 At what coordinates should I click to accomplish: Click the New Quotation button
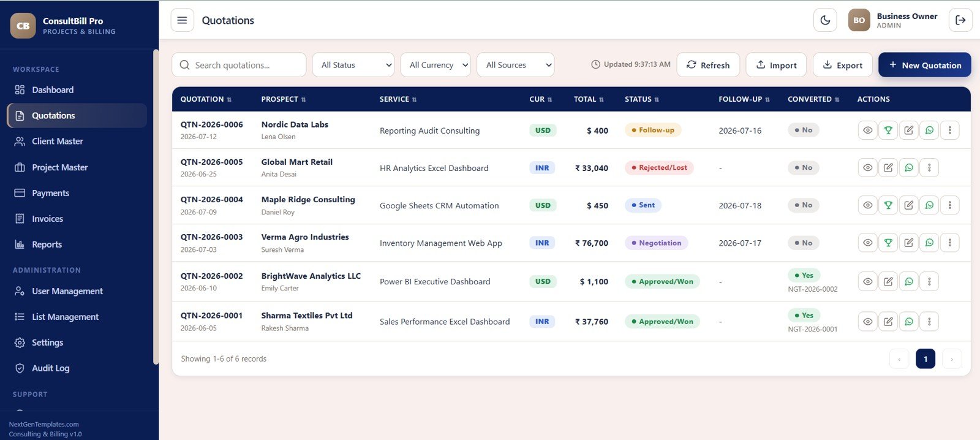[x=925, y=65]
